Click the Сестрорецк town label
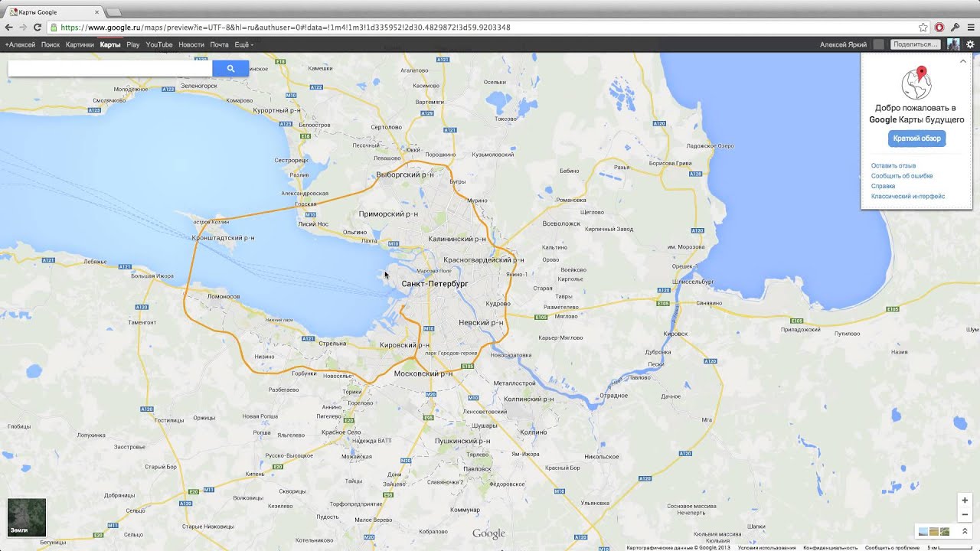Screen dimensions: 980x551 [x=291, y=161]
